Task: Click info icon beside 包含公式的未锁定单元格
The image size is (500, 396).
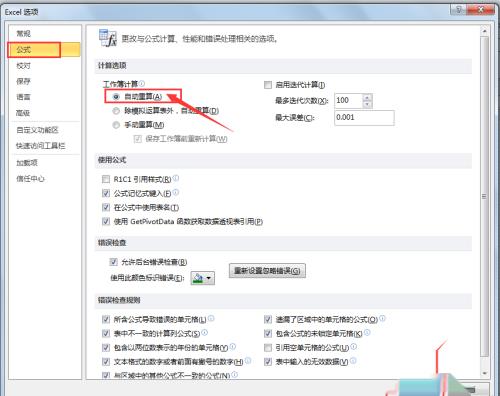Action: 367,332
